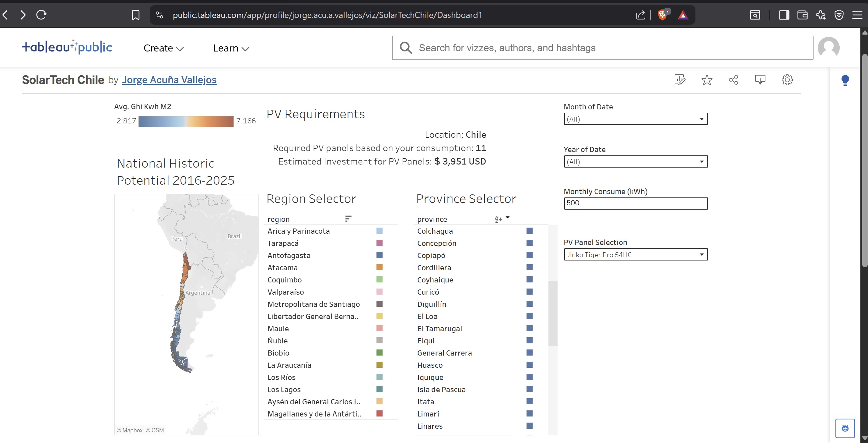Open viz settings gear icon
Screen dimensions: 868x443
tap(787, 80)
